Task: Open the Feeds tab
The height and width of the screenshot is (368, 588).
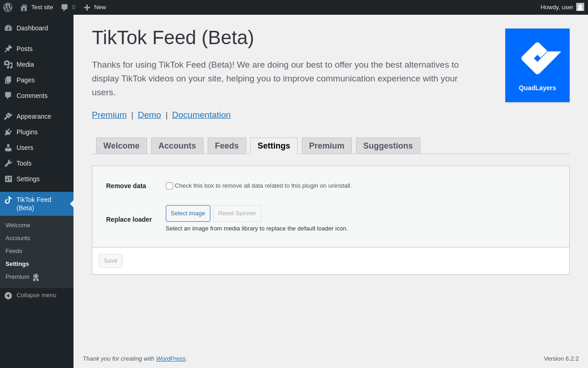Action: tap(227, 146)
